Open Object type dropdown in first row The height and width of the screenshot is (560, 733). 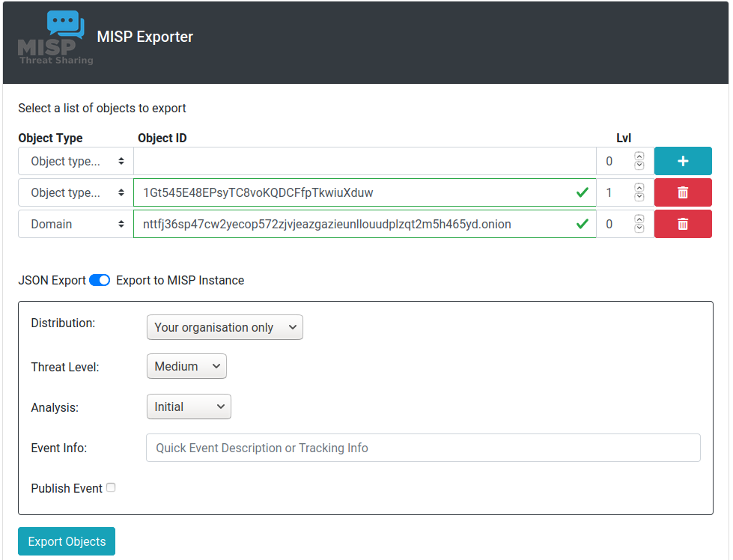76,161
